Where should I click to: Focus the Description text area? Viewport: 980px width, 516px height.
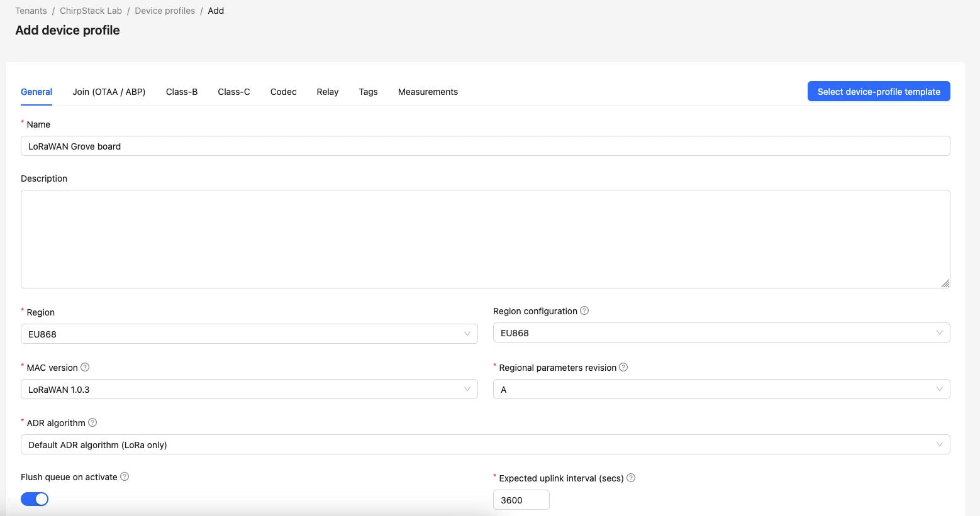click(x=486, y=239)
